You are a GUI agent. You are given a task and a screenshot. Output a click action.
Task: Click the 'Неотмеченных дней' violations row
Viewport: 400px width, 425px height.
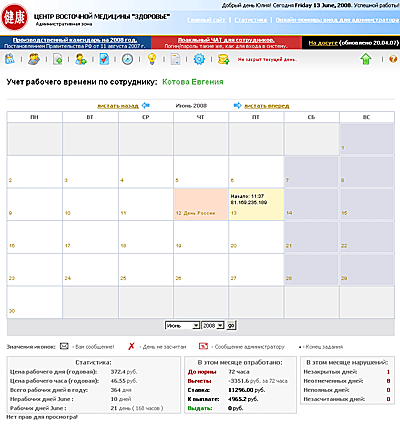point(347,381)
